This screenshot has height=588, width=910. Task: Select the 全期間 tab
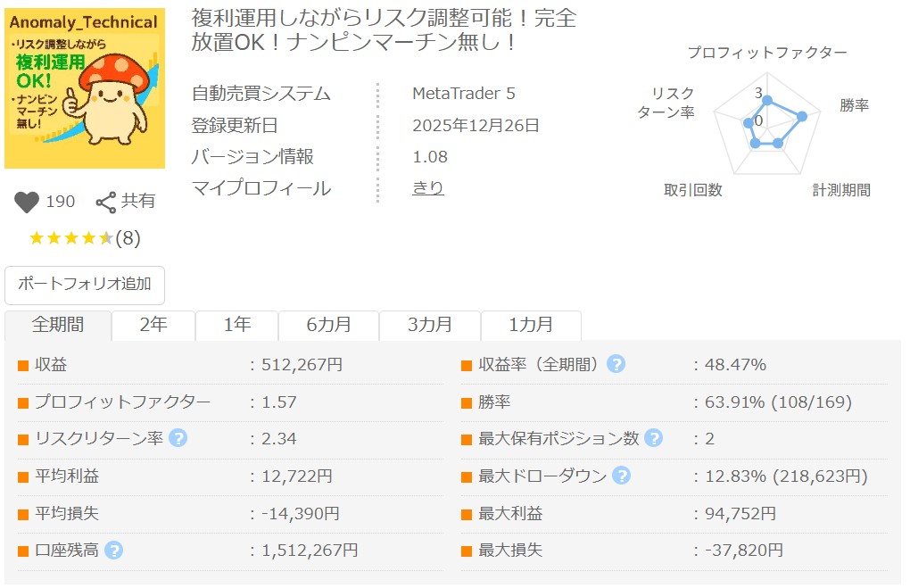[x=58, y=325]
